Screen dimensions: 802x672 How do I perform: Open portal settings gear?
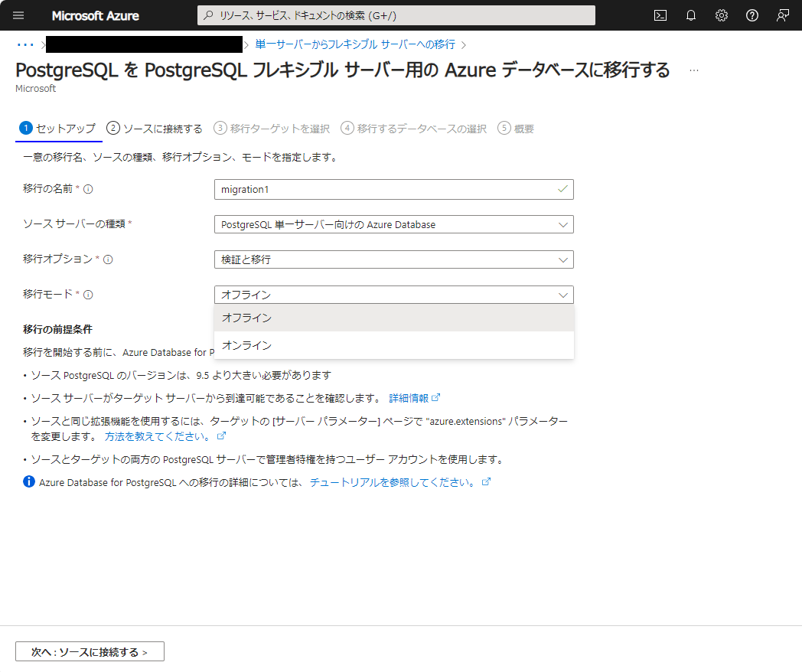pyautogui.click(x=722, y=15)
